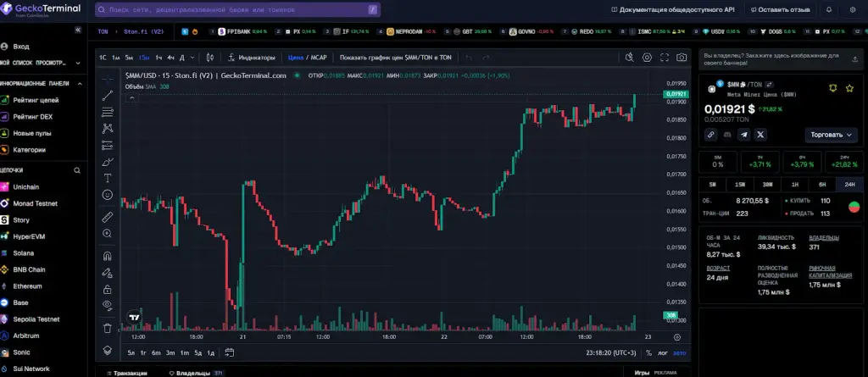
Task: Select the trend line drawing tool
Action: [108, 96]
